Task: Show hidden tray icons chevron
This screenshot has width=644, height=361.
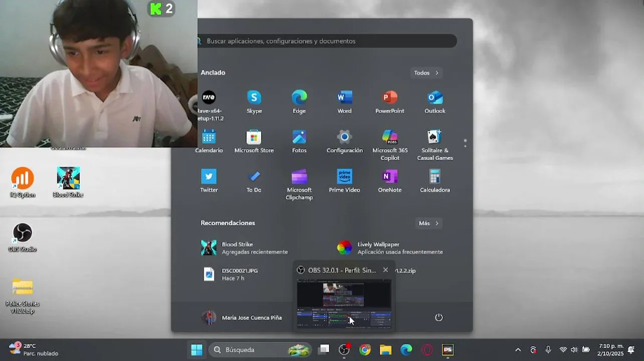Action: click(x=518, y=350)
